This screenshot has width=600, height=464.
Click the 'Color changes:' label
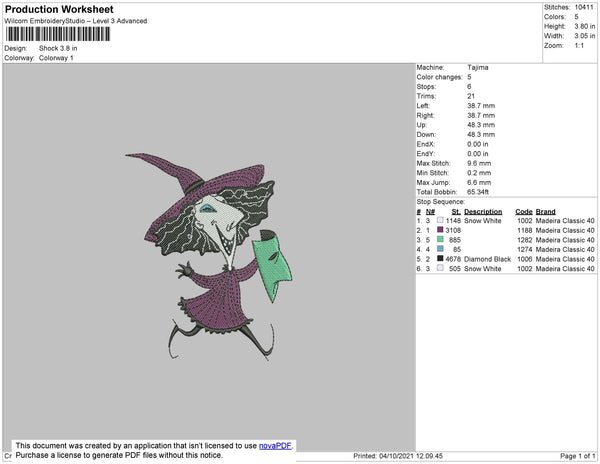pos(439,77)
